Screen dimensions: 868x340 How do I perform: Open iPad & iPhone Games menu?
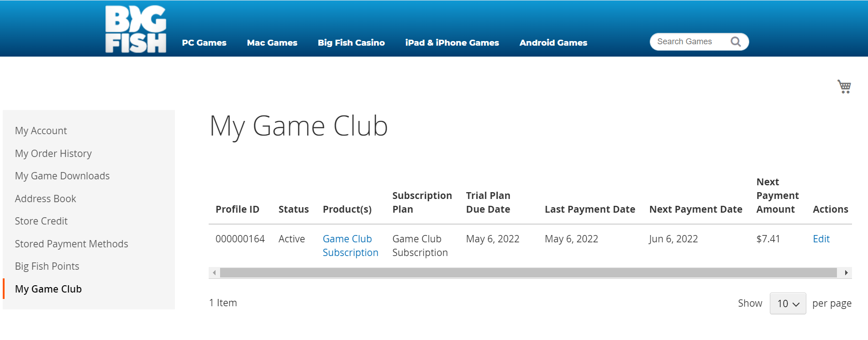452,43
